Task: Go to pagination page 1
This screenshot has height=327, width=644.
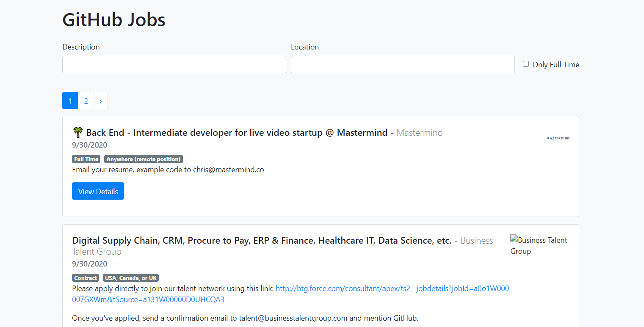Action: (70, 101)
